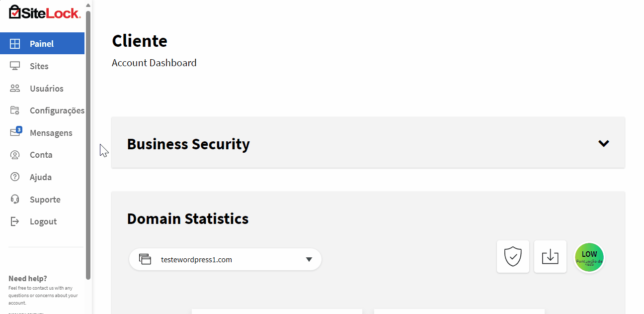Click the download arrow icon button
The height and width of the screenshot is (314, 644).
(550, 257)
